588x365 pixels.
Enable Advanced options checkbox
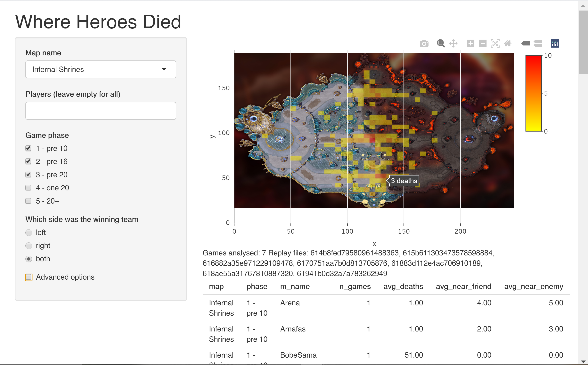pos(29,277)
